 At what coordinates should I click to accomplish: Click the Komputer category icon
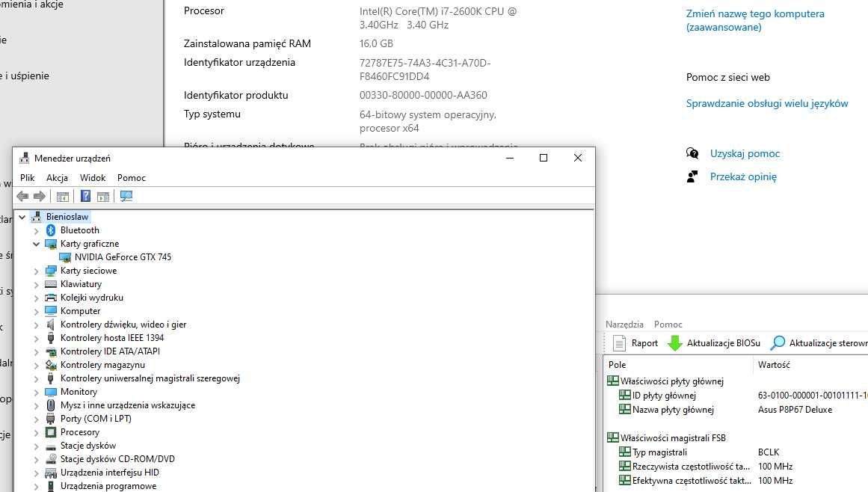click(51, 311)
